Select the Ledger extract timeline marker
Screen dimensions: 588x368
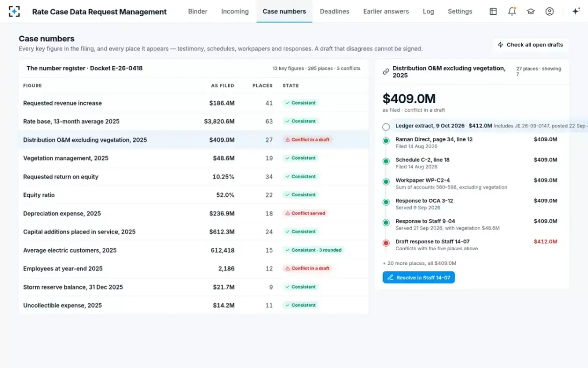[386, 127]
